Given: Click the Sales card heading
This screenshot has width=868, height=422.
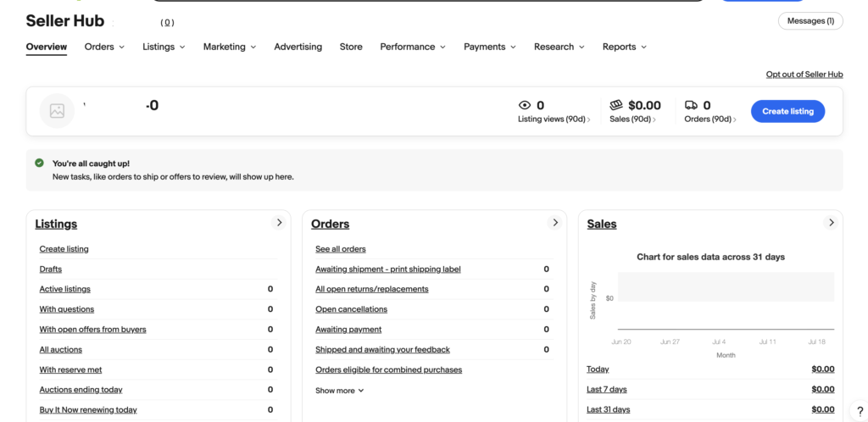Looking at the screenshot, I should 602,224.
